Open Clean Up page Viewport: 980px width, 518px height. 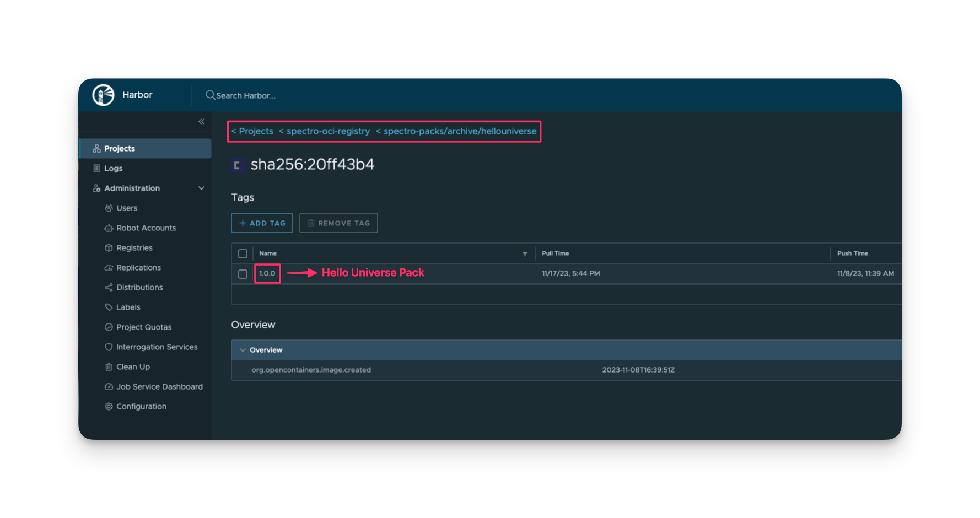133,367
